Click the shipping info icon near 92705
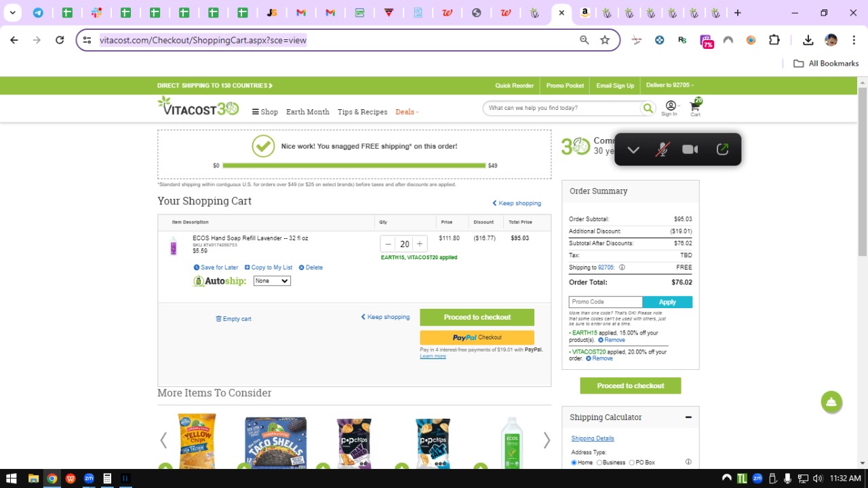Image resolution: width=868 pixels, height=488 pixels. [x=622, y=267]
